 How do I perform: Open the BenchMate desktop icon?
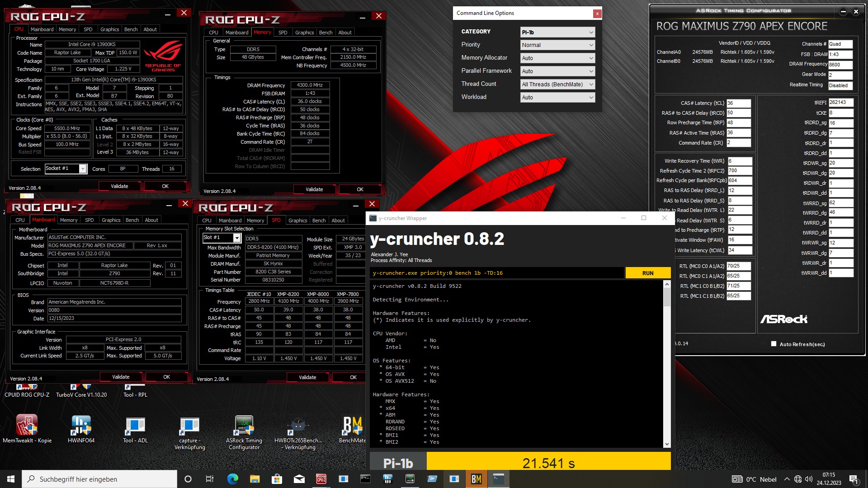352,428
